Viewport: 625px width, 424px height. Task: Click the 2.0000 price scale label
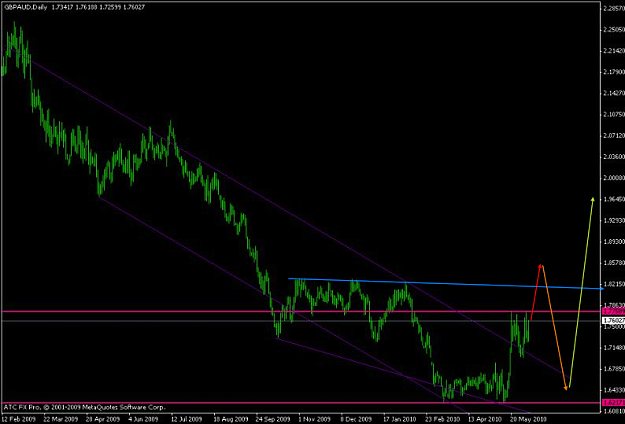(614, 178)
